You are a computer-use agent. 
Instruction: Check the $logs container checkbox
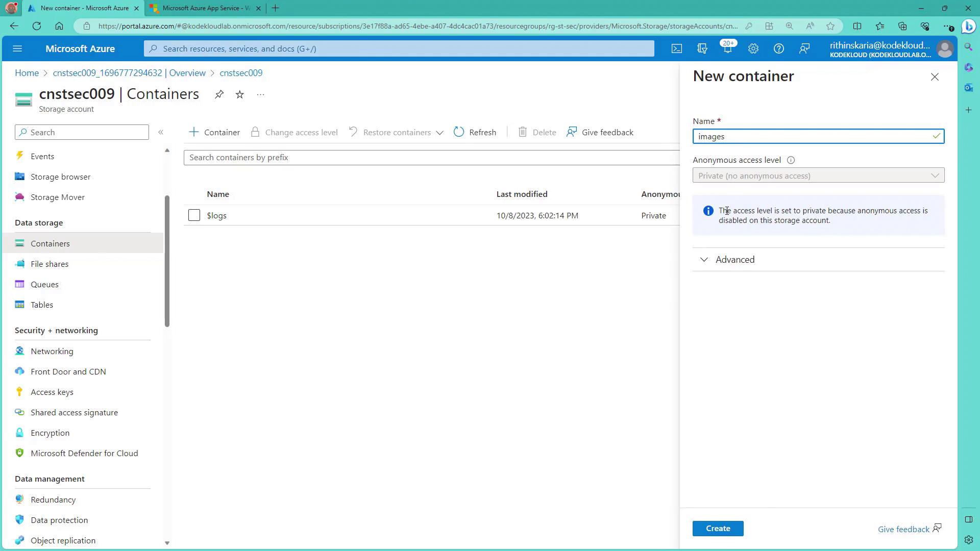194,215
